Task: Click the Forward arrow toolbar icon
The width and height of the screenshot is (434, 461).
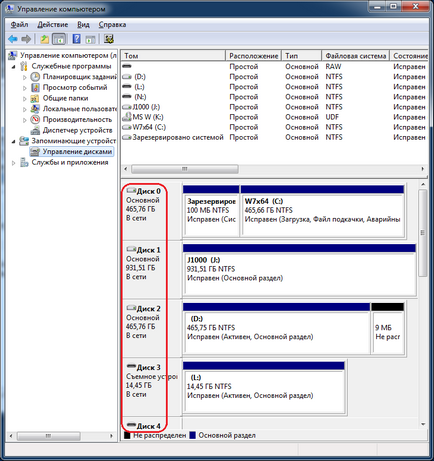Action: click(x=26, y=39)
